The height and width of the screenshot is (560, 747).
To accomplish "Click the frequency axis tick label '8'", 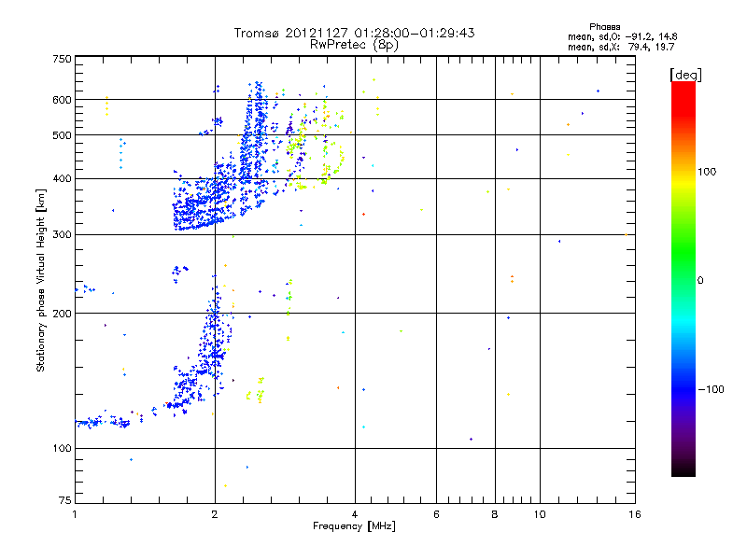I will point(495,514).
